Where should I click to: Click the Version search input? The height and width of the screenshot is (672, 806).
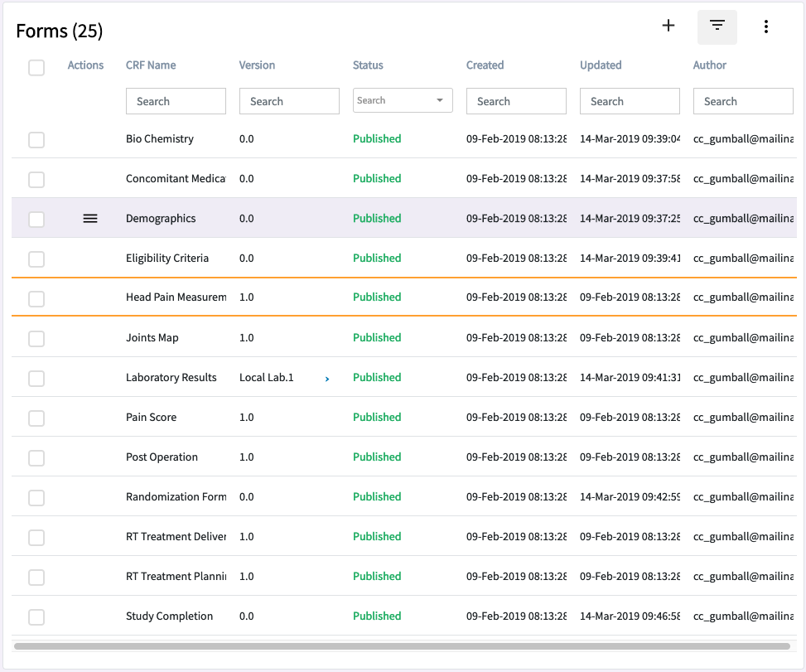click(x=289, y=101)
